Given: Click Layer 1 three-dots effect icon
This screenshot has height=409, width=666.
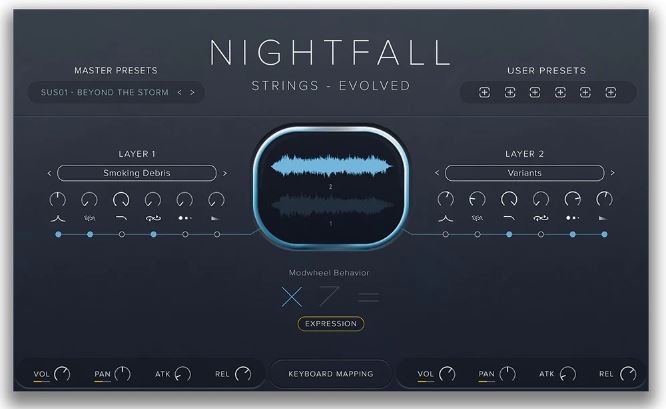Looking at the screenshot, I should coord(185,218).
